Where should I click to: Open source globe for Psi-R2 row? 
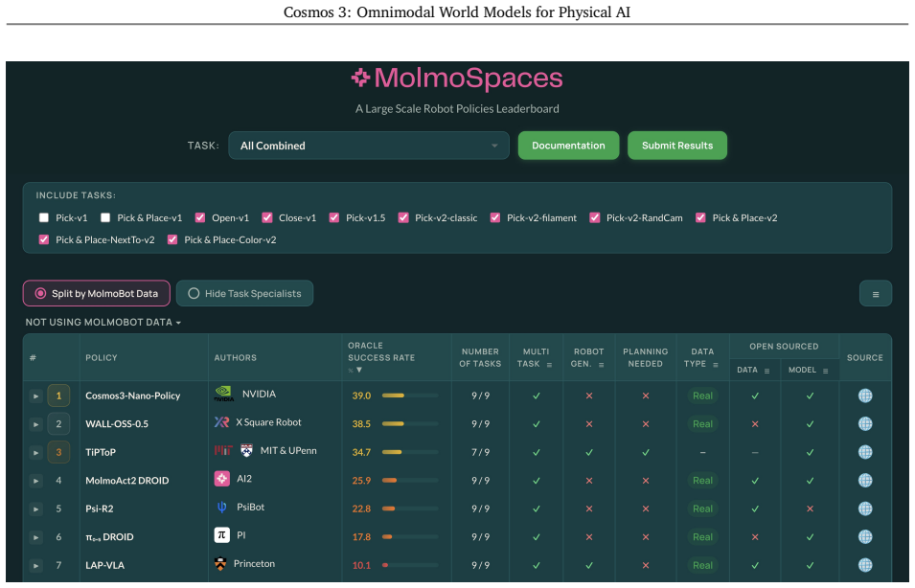(x=865, y=509)
